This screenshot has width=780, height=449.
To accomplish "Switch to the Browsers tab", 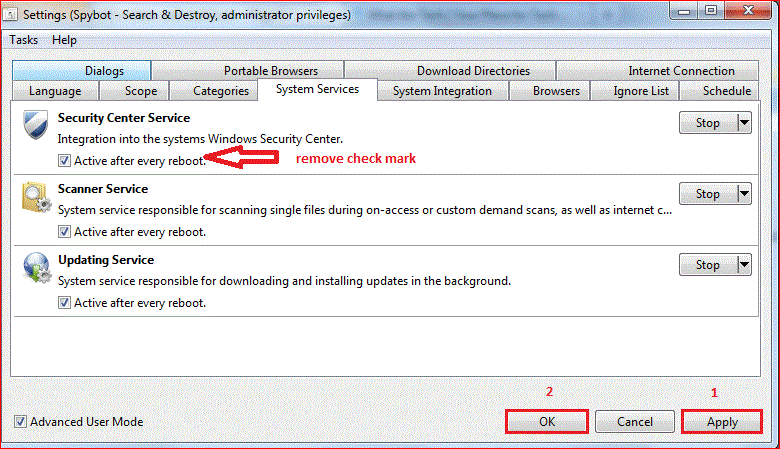I will point(550,91).
